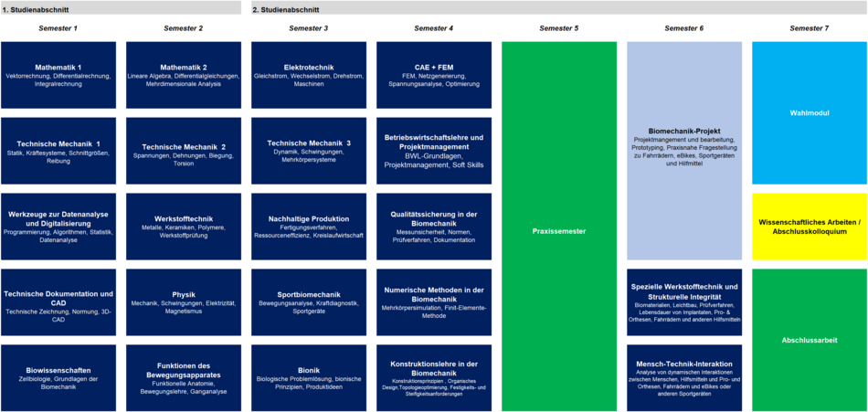Click the 2. Studienabschnitt header
Viewport: 868px width, 412px height.
(x=559, y=7)
